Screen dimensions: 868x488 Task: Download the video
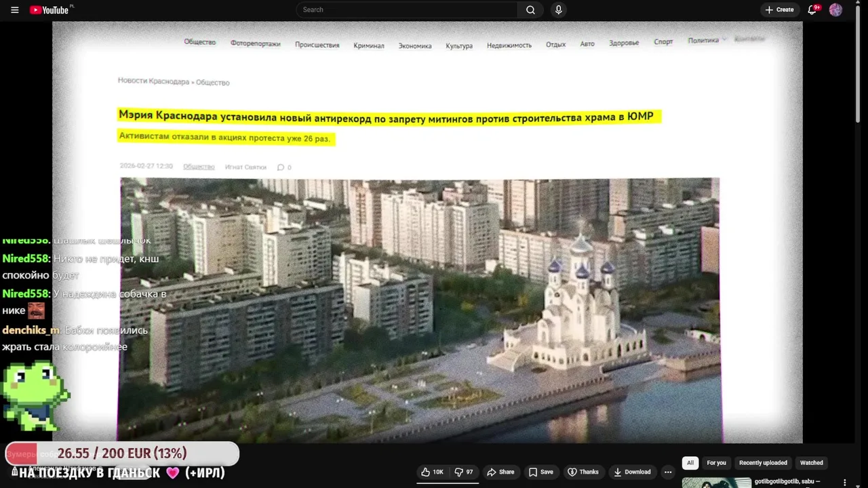(632, 472)
